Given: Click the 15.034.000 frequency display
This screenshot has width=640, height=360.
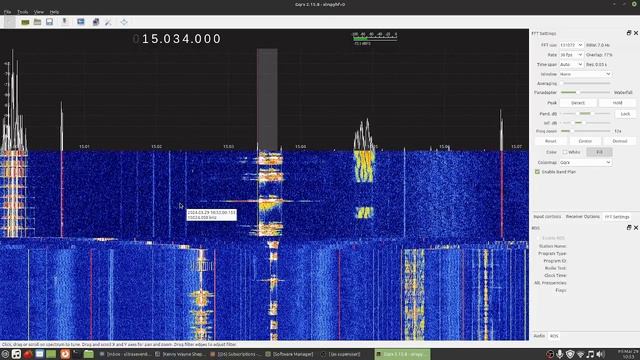Looking at the screenshot, I should (x=177, y=39).
